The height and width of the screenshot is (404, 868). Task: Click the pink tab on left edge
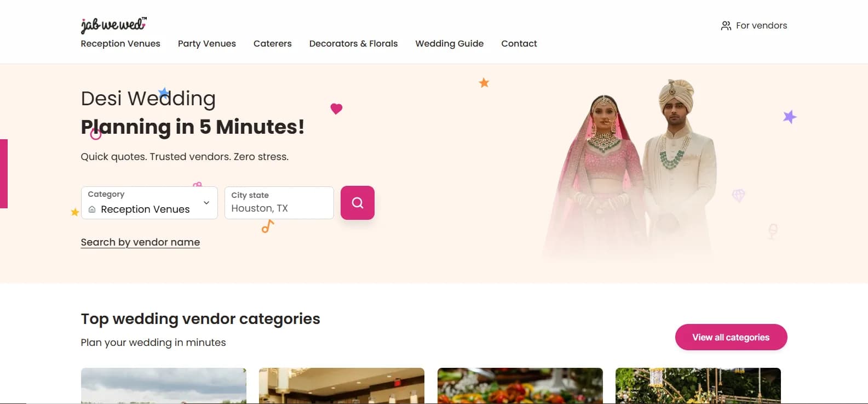point(4,174)
